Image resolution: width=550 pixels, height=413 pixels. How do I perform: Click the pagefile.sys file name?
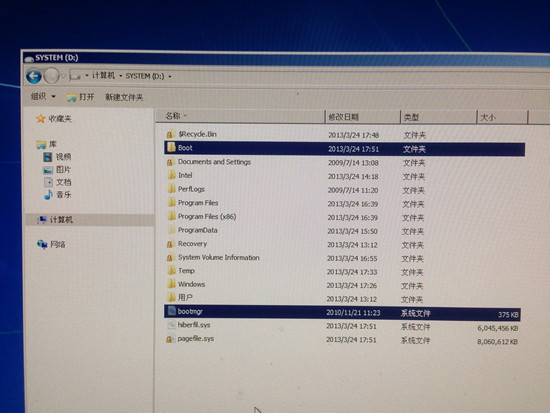(196, 339)
